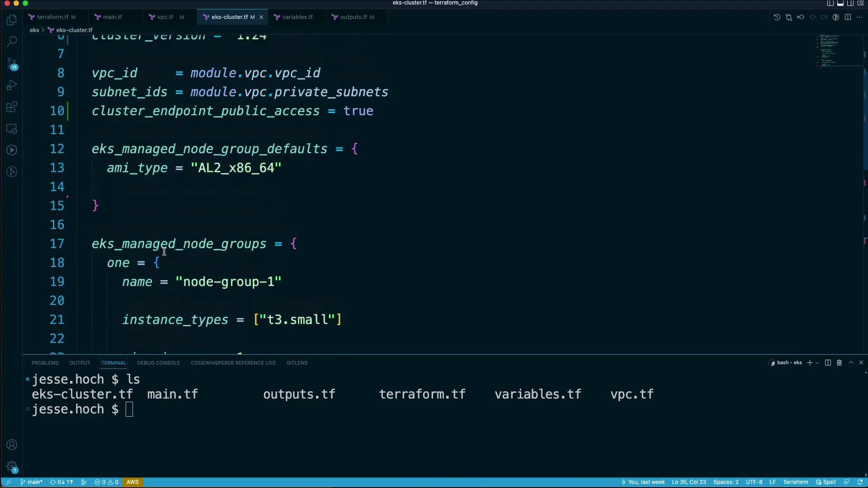Open the Search sidebar view
Image resolution: width=868 pixels, height=488 pixels.
(x=12, y=41)
